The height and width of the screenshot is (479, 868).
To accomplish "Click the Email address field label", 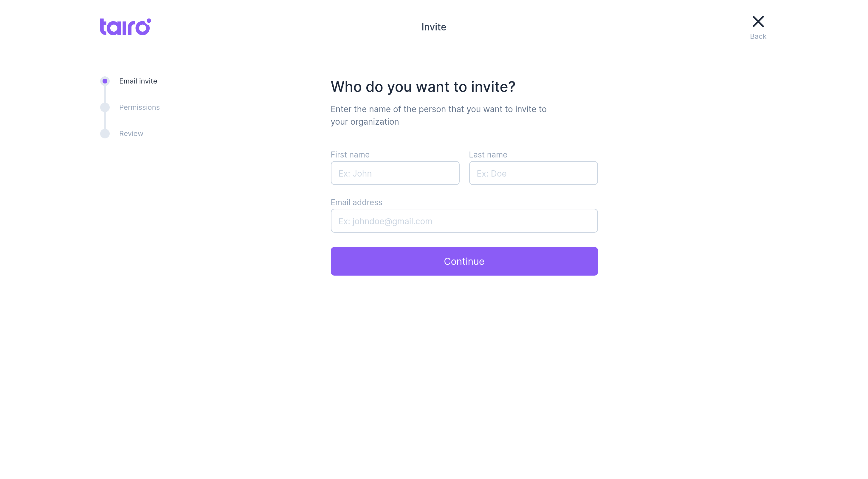I will pyautogui.click(x=356, y=202).
